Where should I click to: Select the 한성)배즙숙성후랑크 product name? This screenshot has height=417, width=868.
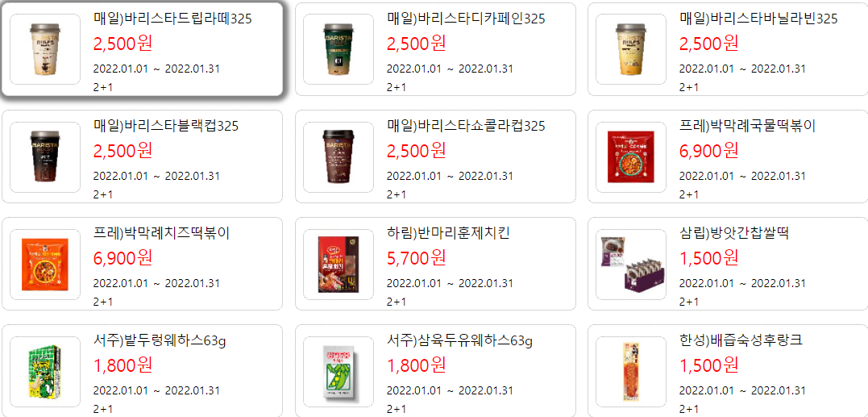[741, 341]
